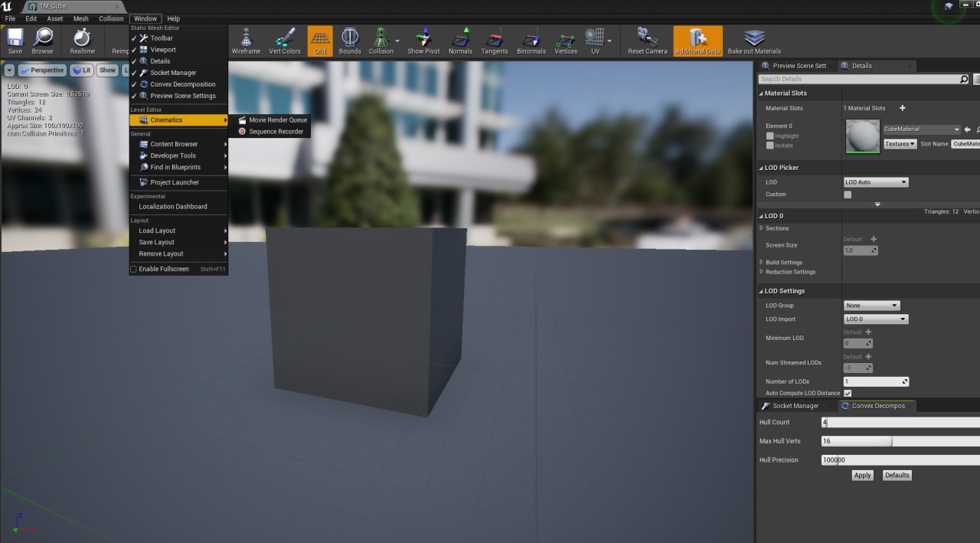
Task: Check the Isolate checkbox for Element 0
Action: (770, 145)
